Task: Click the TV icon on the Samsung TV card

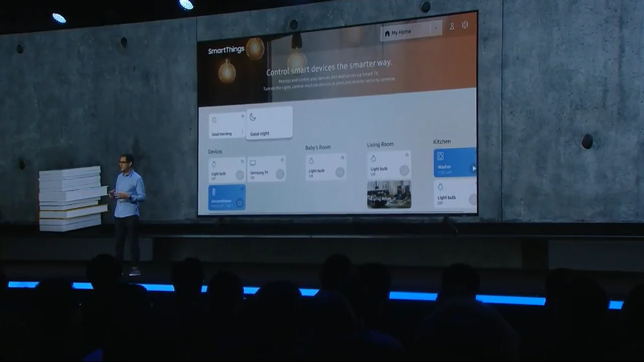Action: click(253, 162)
